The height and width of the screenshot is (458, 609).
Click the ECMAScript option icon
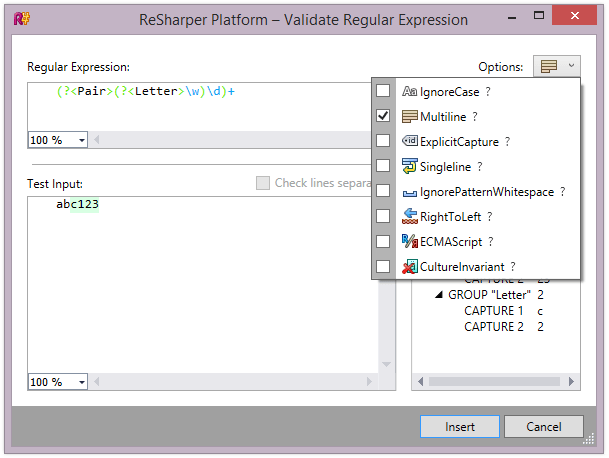pos(409,241)
